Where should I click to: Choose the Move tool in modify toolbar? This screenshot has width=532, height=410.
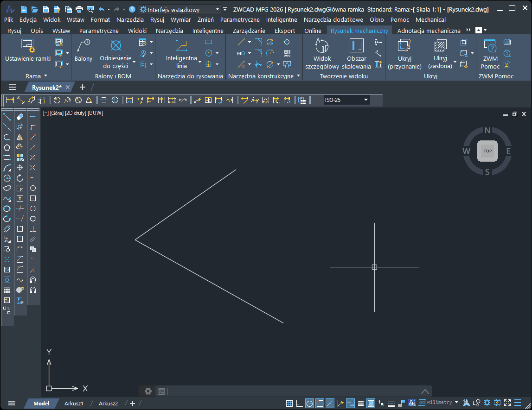click(20, 168)
